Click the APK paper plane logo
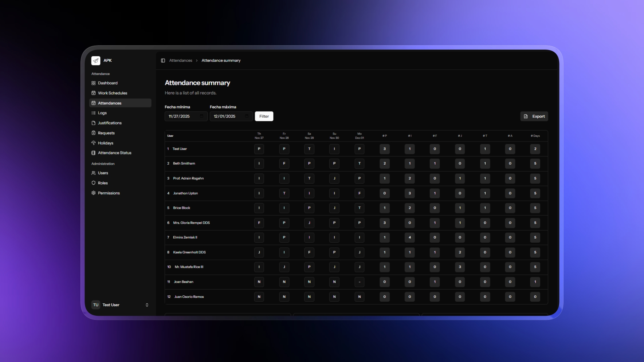Image resolution: width=644 pixels, height=362 pixels. click(x=96, y=60)
